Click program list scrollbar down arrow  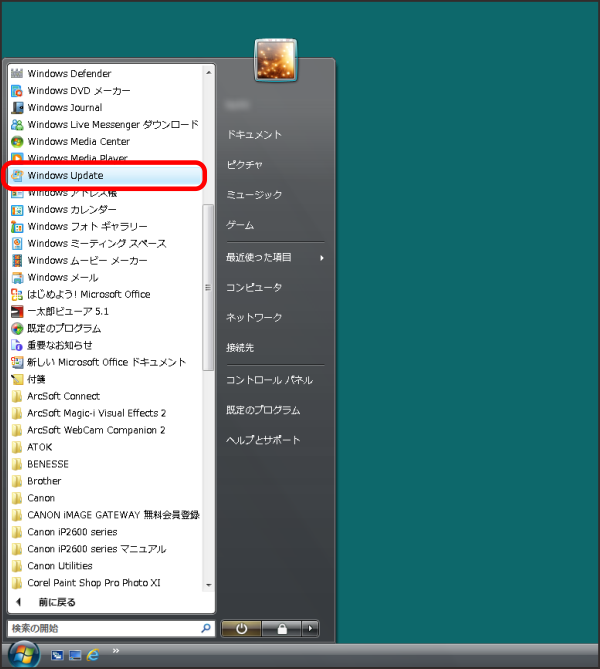[x=208, y=585]
